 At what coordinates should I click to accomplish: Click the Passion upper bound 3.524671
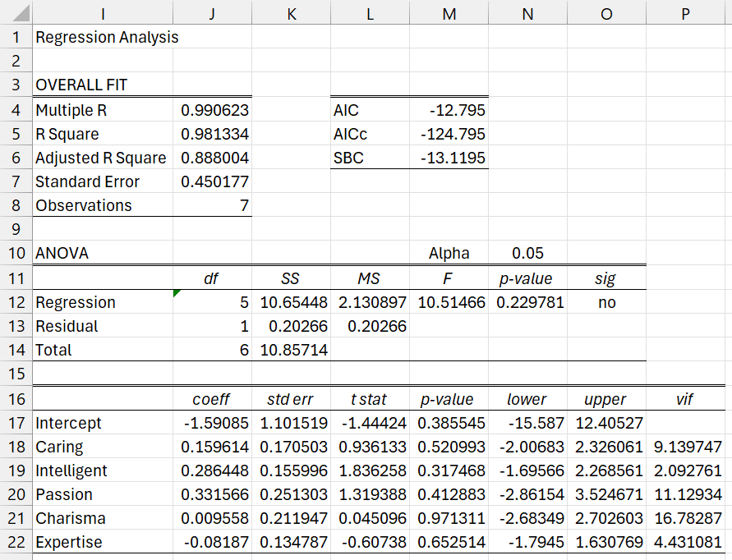pos(606,494)
